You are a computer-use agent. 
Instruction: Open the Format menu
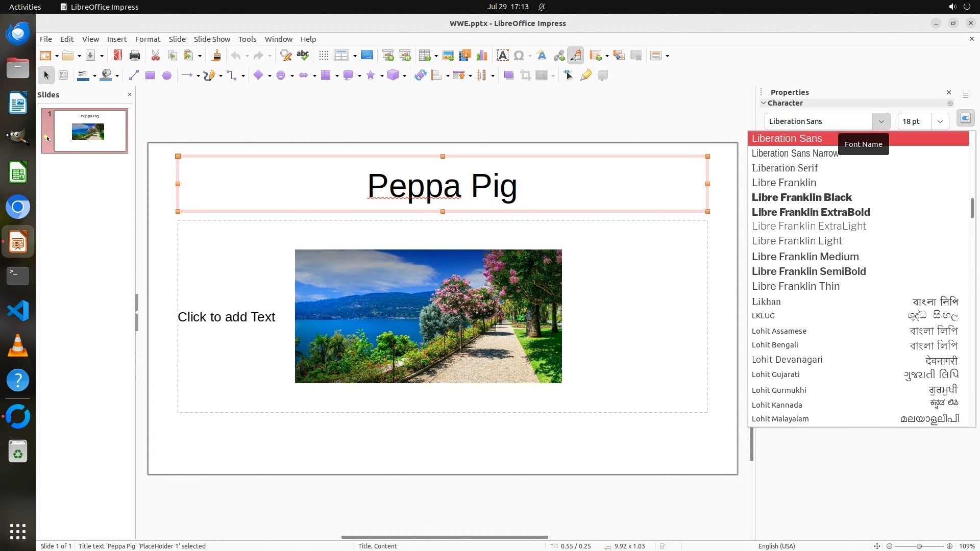pyautogui.click(x=148, y=39)
